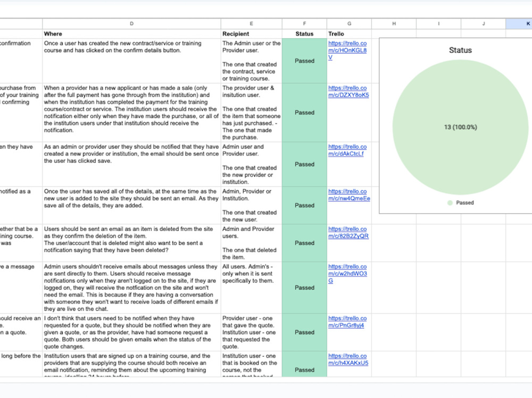The width and height of the screenshot is (532, 398).
Task: Select recipient cell 'Provider user - one that gave'
Action: click(252, 333)
